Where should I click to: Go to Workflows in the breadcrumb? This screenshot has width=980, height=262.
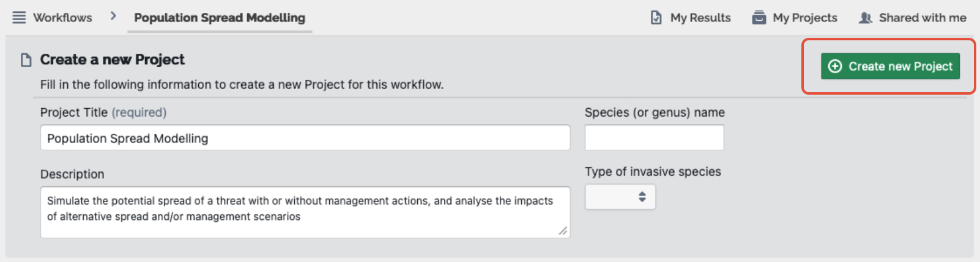[x=62, y=18]
